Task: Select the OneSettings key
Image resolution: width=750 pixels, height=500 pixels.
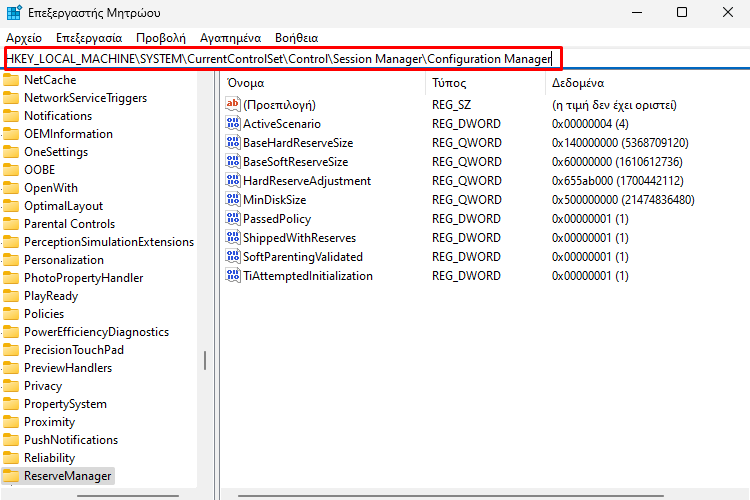Action: [56, 152]
